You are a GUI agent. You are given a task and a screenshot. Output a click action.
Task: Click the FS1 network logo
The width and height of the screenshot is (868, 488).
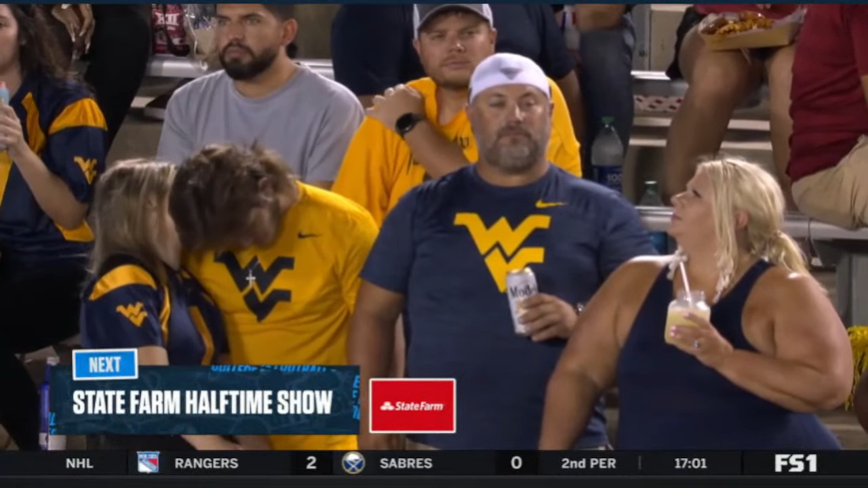point(795,463)
